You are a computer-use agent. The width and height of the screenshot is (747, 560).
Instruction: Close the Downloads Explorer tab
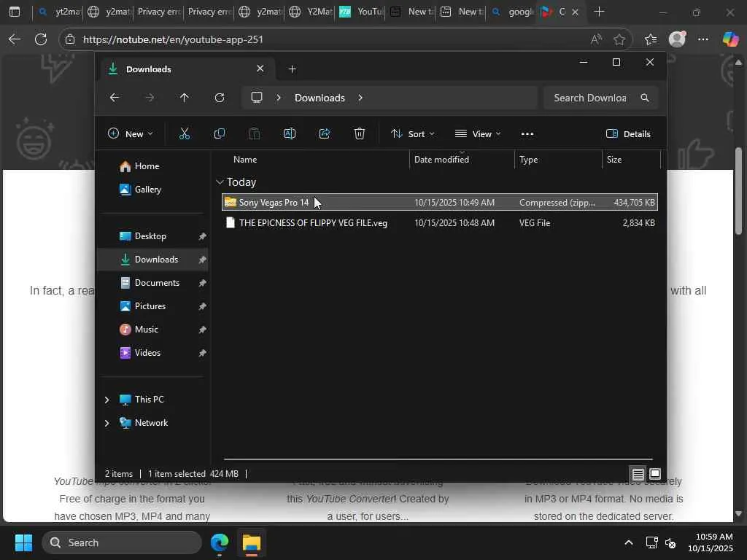pyautogui.click(x=260, y=69)
